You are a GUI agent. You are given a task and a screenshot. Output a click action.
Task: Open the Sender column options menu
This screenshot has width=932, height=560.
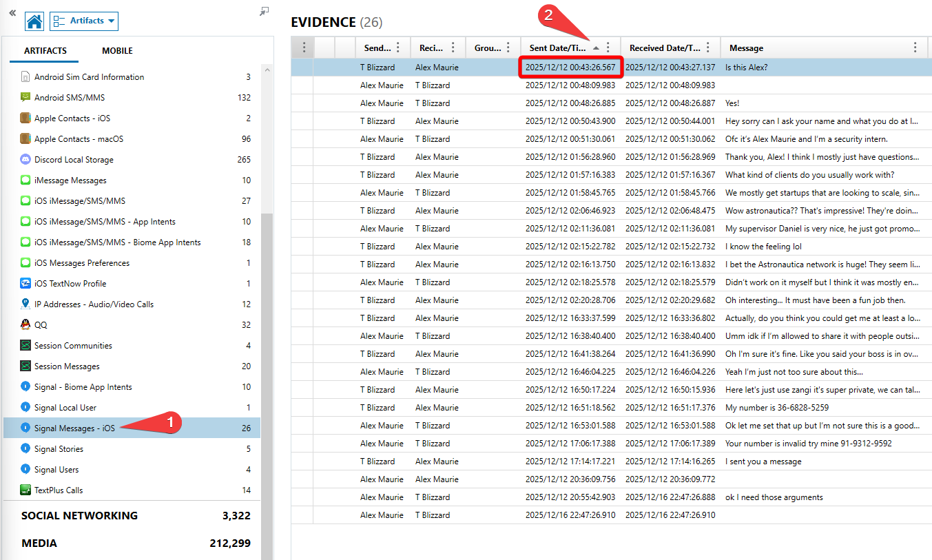pos(398,48)
